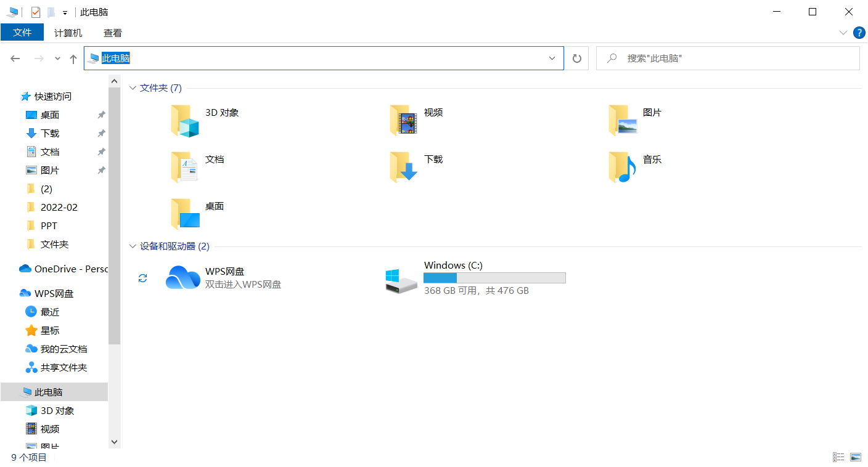868x467 pixels.
Task: Select 图片 in quick access list
Action: [x=50, y=170]
